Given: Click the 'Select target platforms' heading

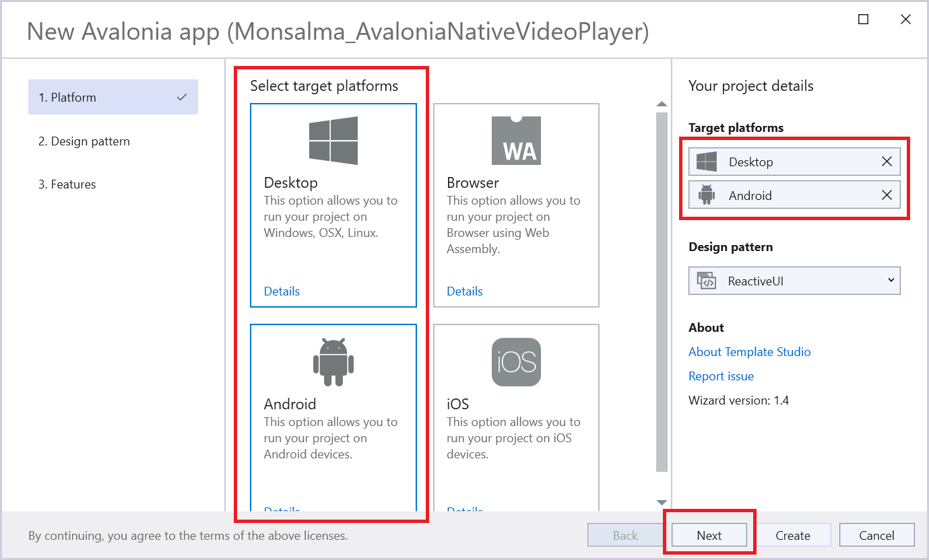Looking at the screenshot, I should click(324, 85).
